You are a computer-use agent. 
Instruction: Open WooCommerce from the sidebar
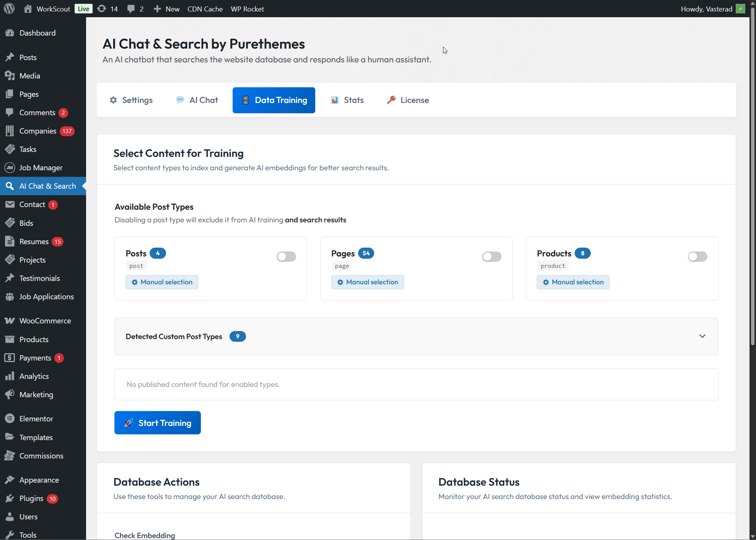point(45,321)
